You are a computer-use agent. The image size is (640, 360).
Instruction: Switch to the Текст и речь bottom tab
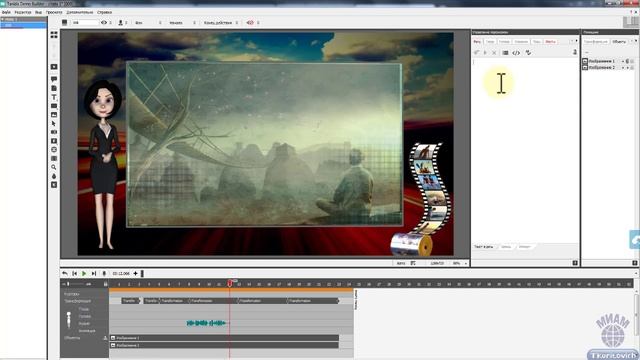coord(483,247)
